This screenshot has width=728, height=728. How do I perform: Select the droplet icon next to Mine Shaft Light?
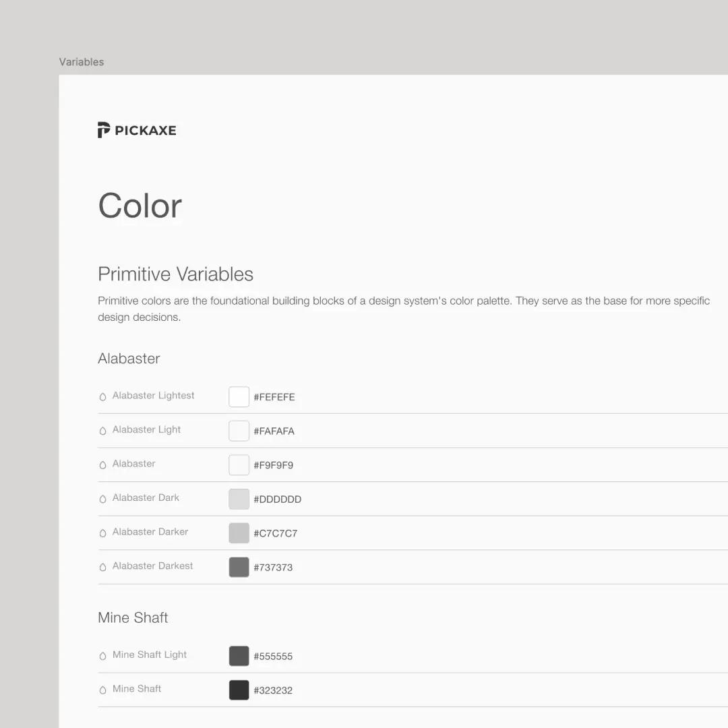tap(102, 656)
